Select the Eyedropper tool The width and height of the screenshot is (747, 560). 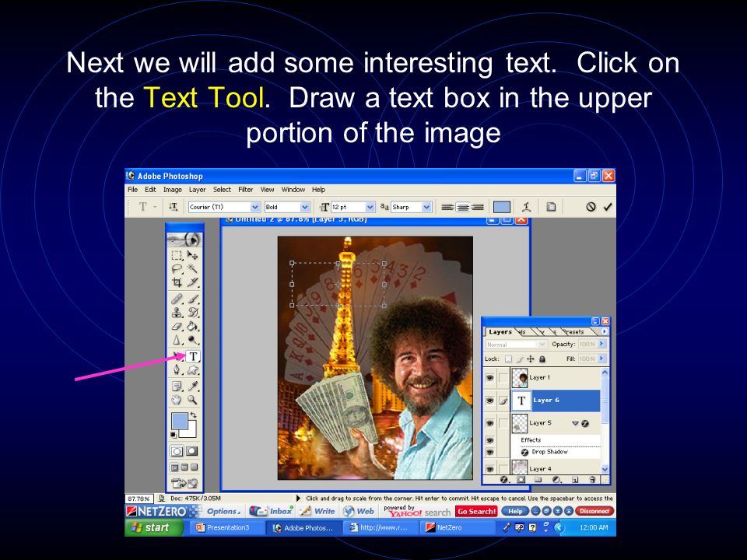(192, 386)
